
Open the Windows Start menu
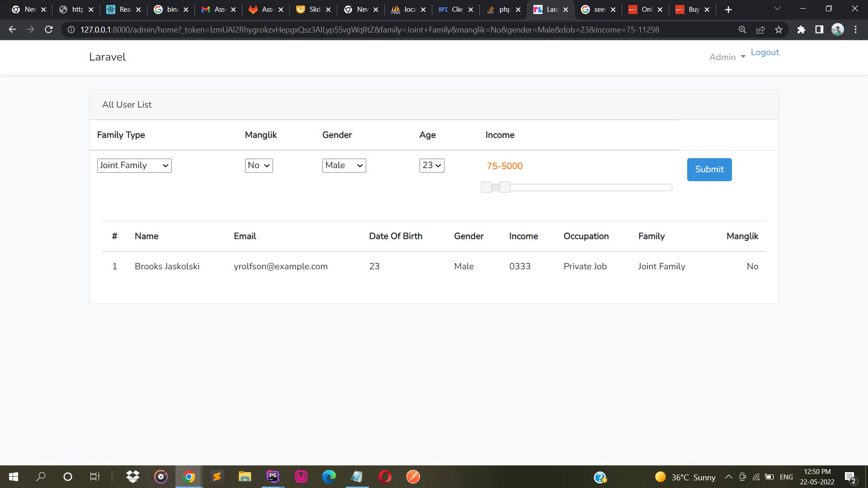point(13,477)
